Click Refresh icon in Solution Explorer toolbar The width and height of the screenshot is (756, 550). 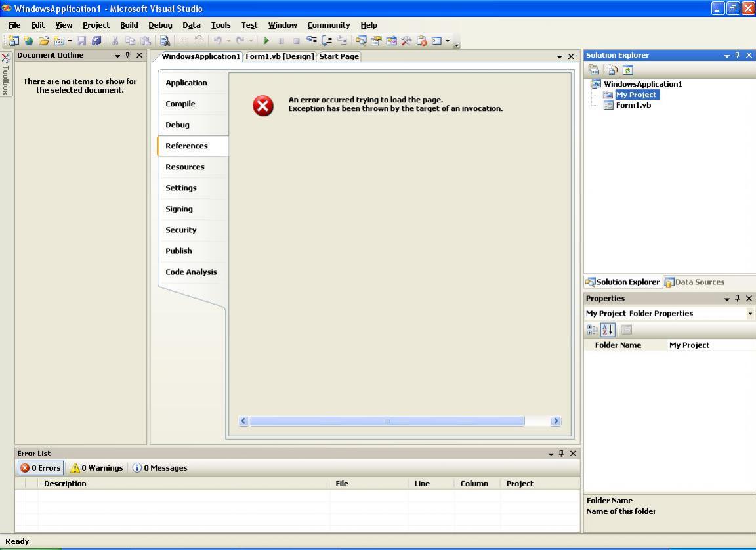coord(627,70)
